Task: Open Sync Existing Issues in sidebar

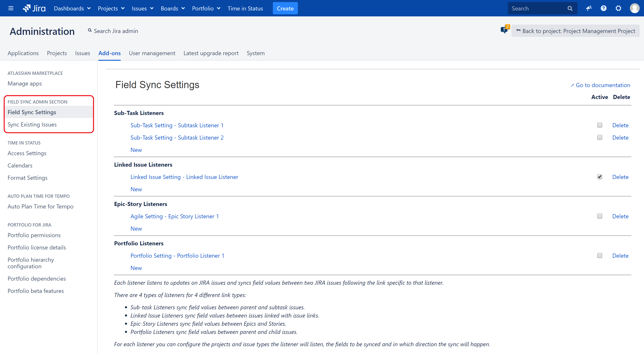Action: click(32, 124)
